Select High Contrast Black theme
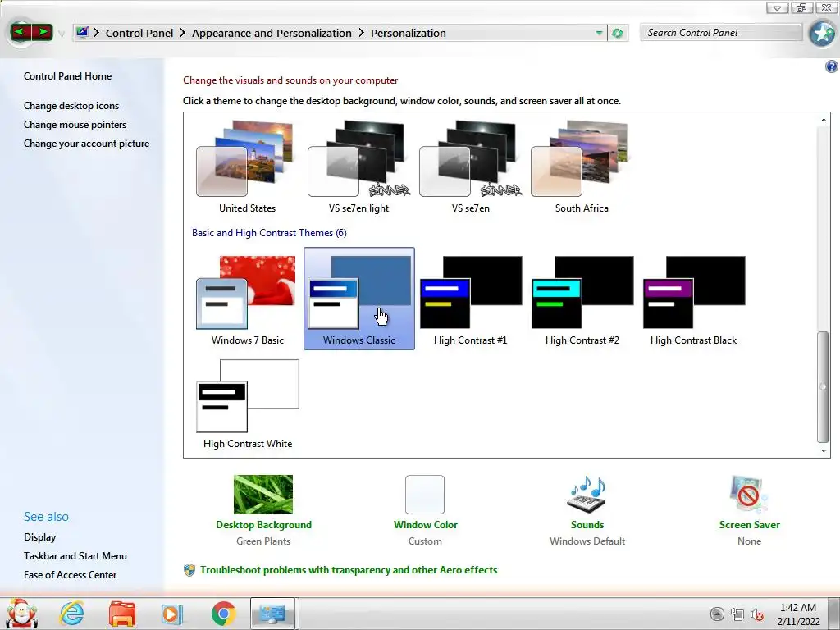 point(692,299)
